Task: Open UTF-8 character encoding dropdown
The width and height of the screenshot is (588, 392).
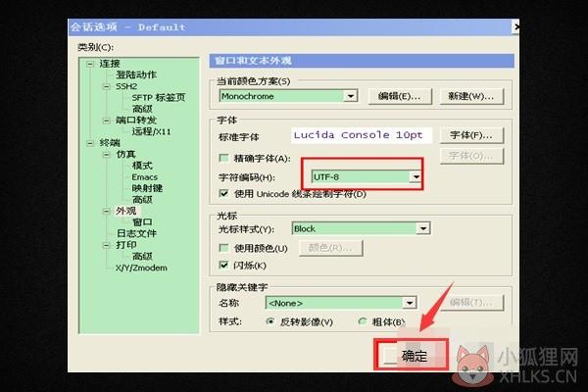Action: click(416, 176)
